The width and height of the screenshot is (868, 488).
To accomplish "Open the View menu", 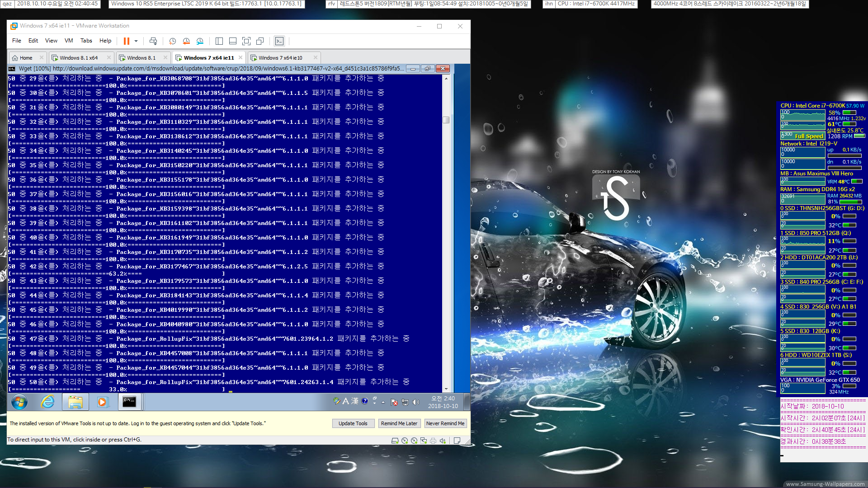I will point(51,41).
